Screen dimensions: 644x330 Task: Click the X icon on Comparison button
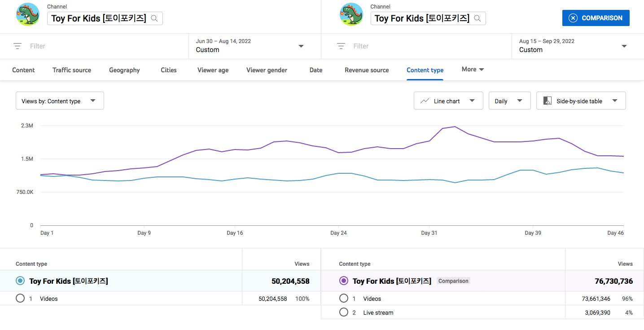(573, 18)
